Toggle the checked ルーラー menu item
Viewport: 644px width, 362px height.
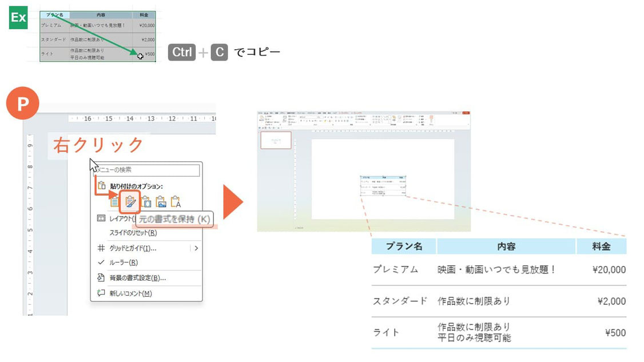coord(124,262)
